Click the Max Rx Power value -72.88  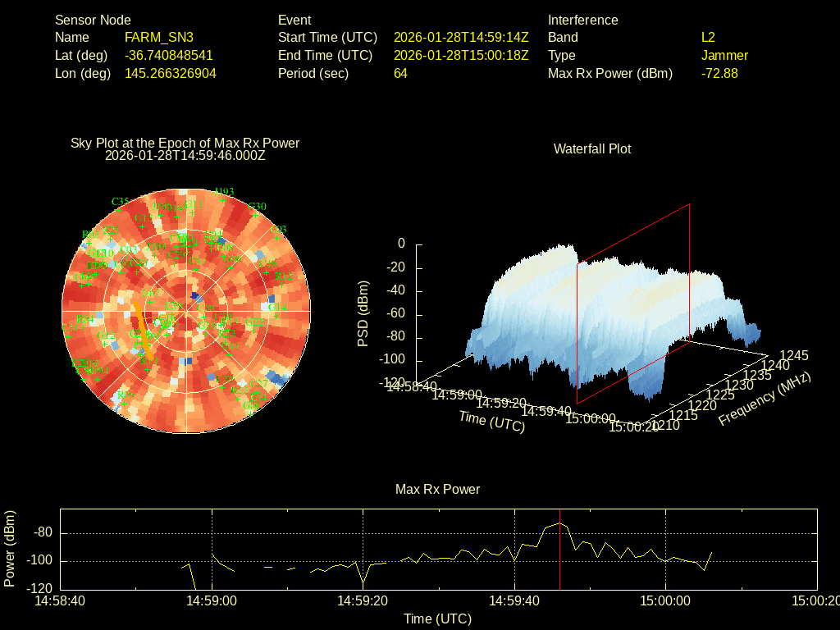point(719,73)
